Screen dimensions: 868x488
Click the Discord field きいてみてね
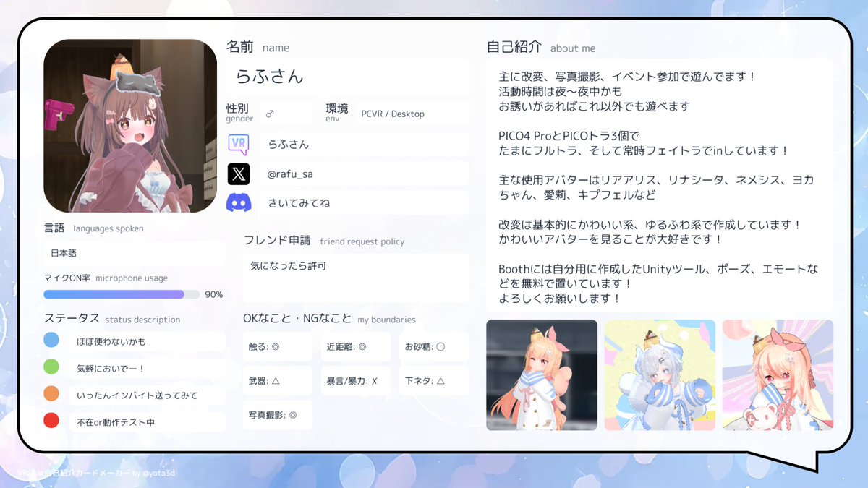365,203
